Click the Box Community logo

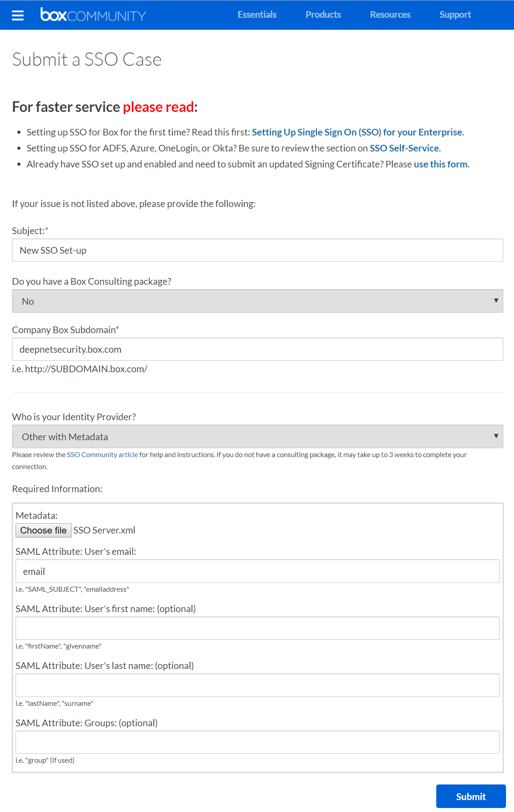click(x=93, y=15)
